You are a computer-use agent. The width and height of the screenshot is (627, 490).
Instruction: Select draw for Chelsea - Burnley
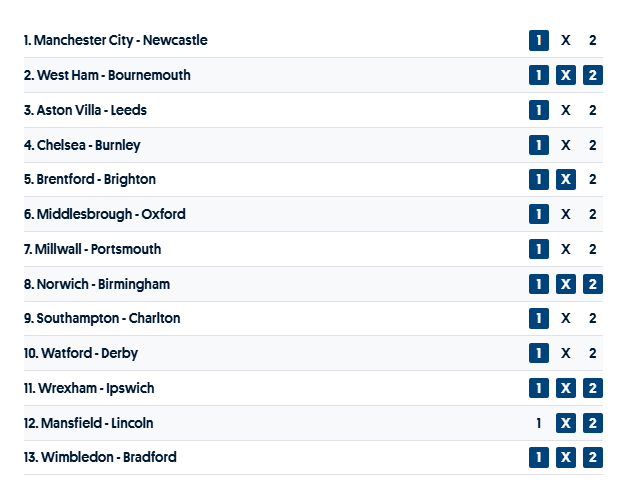pyautogui.click(x=565, y=145)
